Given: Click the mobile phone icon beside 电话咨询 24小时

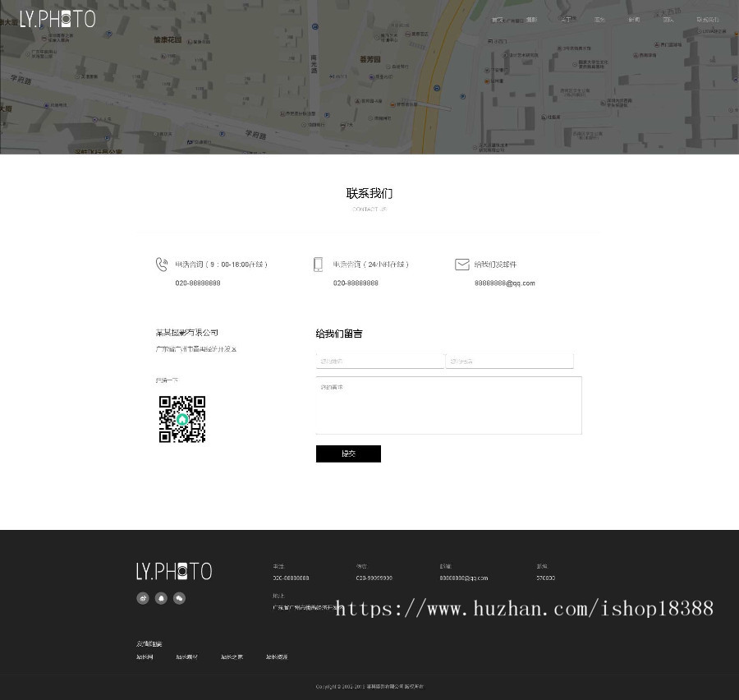Looking at the screenshot, I should coord(318,264).
